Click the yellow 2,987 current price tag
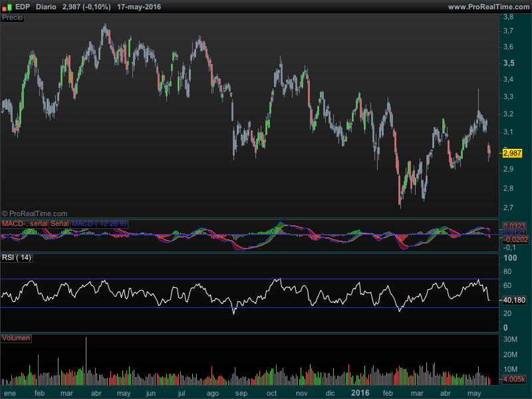 512,154
